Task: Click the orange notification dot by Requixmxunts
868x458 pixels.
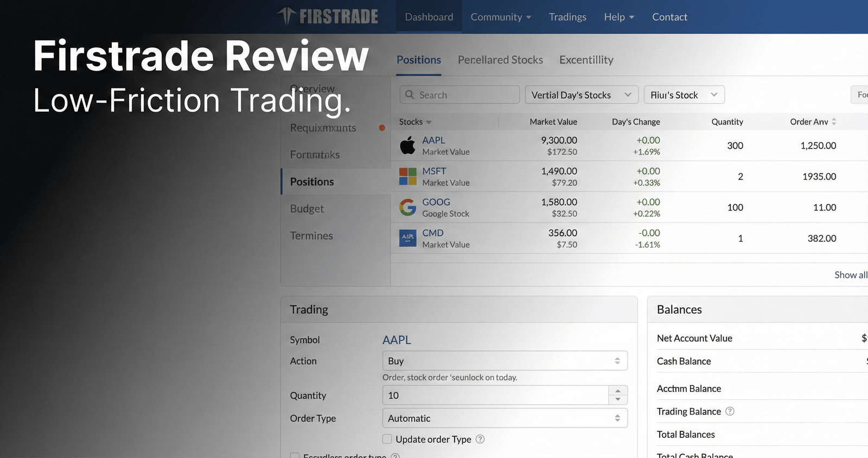Action: (382, 128)
